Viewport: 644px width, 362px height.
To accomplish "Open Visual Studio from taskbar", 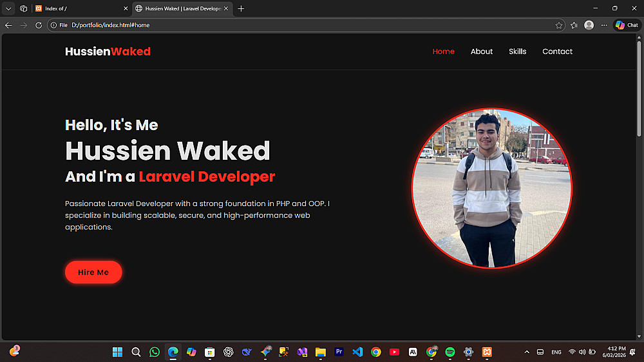I will tap(302, 352).
